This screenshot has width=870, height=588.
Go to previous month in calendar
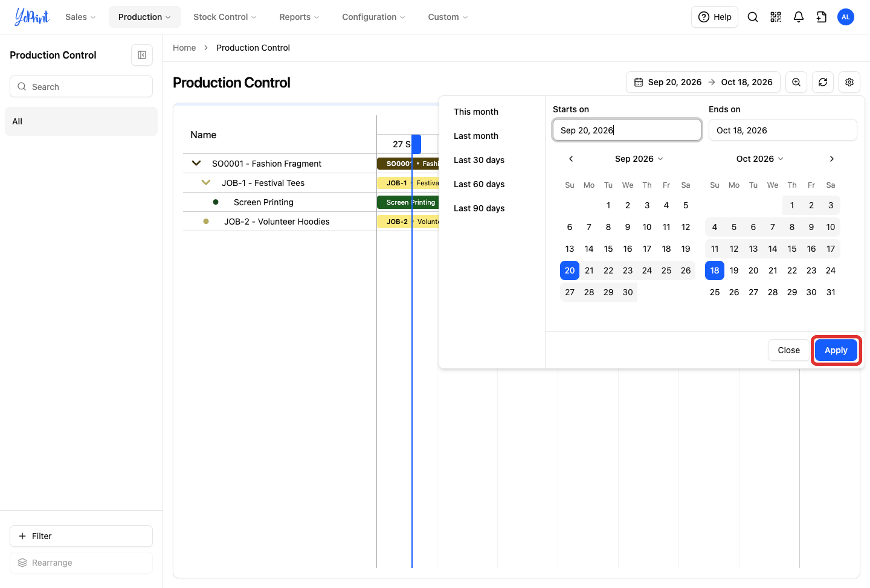coord(571,159)
